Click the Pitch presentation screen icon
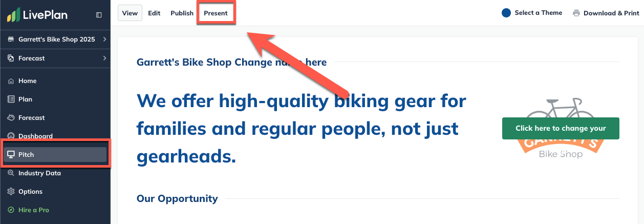This screenshot has width=644, height=224. tap(11, 155)
